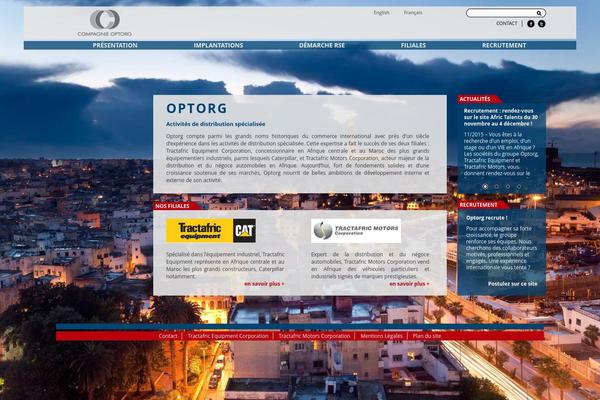Click 'Activités de distribution spécialisée' subtitle
600x400 pixels.
(x=215, y=124)
